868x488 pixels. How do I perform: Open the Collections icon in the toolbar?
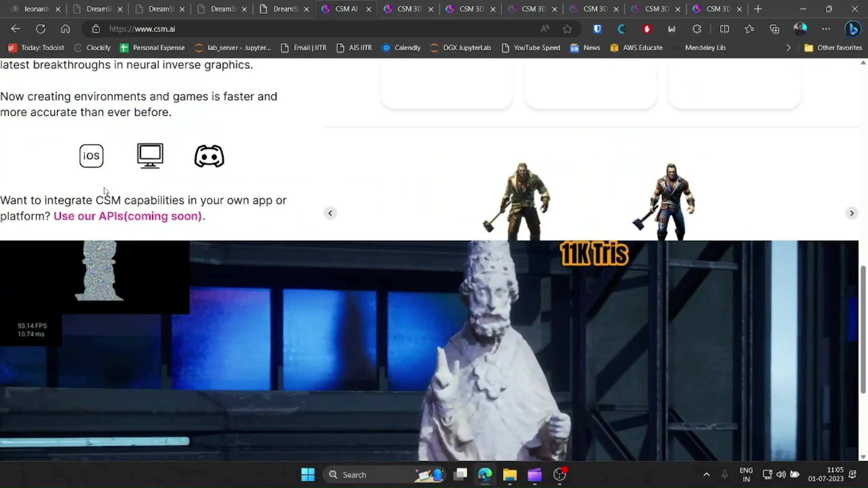point(774,28)
